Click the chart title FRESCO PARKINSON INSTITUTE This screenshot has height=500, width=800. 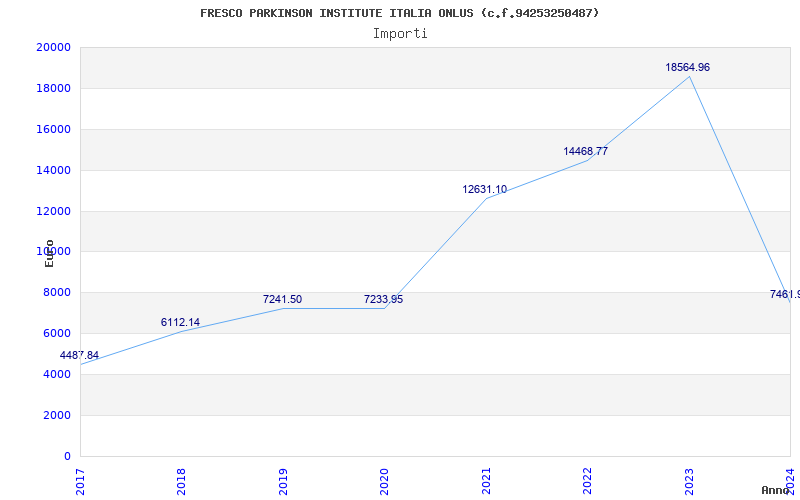[x=400, y=13]
